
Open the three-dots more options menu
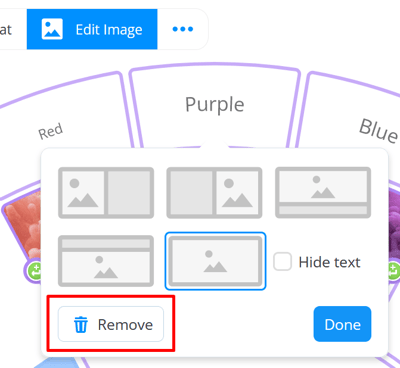pyautogui.click(x=183, y=29)
